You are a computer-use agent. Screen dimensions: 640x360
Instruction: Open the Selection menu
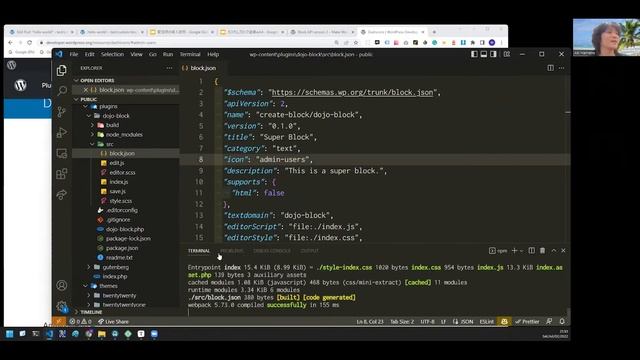coord(112,54)
